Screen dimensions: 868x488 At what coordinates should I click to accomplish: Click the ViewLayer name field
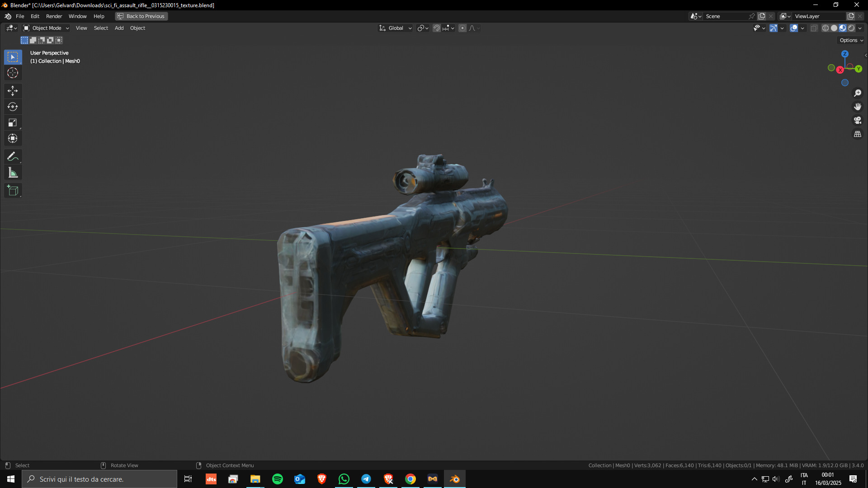(x=819, y=16)
